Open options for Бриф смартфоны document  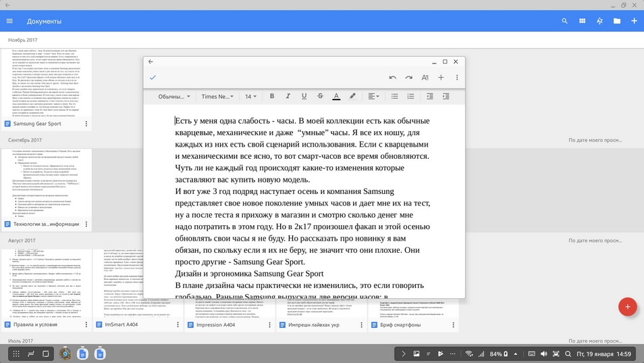pos(453,324)
